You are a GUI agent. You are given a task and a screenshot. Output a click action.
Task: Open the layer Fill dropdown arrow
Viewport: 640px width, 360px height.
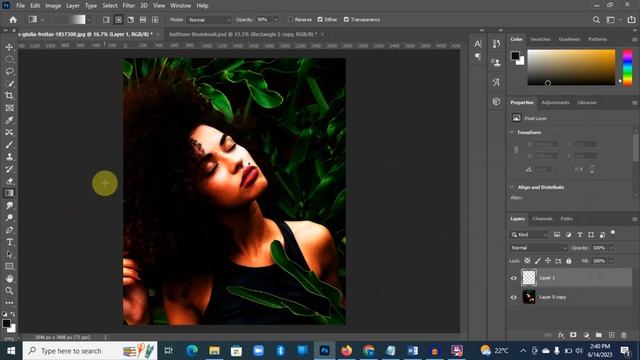[611, 260]
